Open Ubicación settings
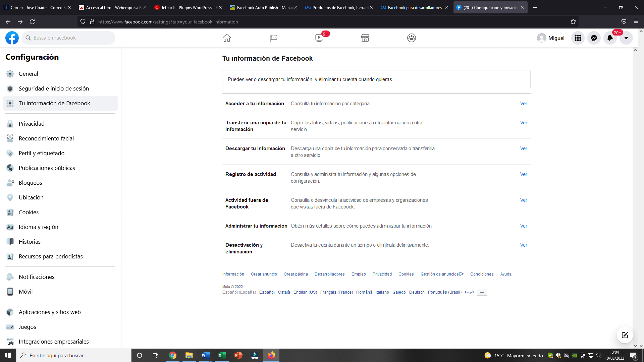This screenshot has width=644, height=362. pos(60,197)
